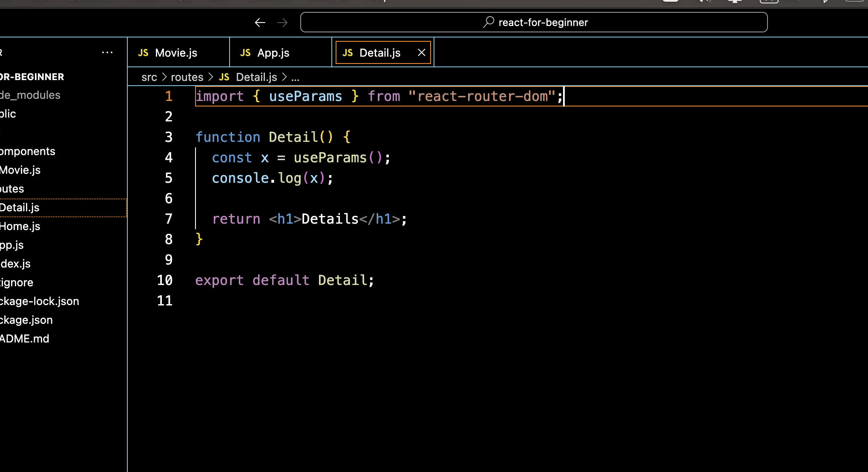Switch to the App.js tab

pos(273,53)
